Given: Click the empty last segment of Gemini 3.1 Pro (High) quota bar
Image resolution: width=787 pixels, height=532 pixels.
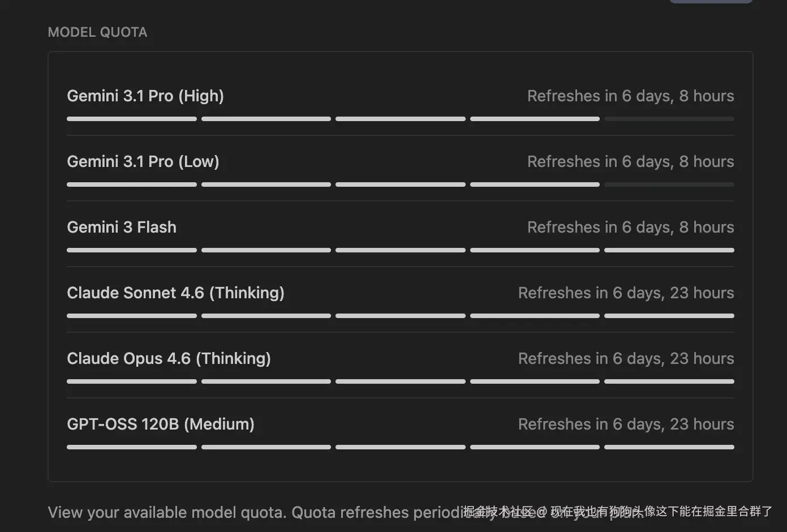Looking at the screenshot, I should pyautogui.click(x=669, y=119).
